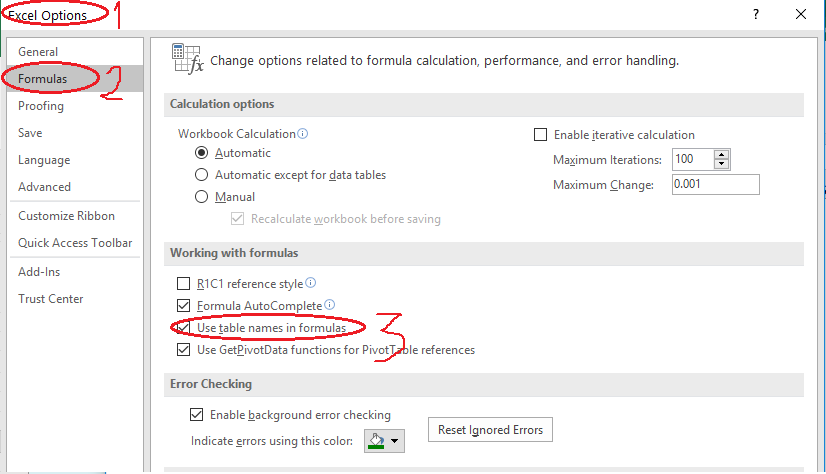Click the info icon beside R1C1 reference style
This screenshot has height=474, width=826.
pos(310,284)
